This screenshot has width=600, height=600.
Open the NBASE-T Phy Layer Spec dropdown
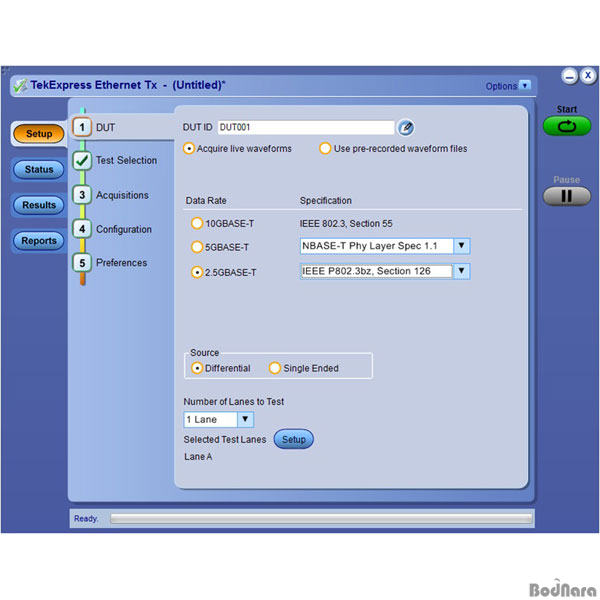[x=461, y=246]
